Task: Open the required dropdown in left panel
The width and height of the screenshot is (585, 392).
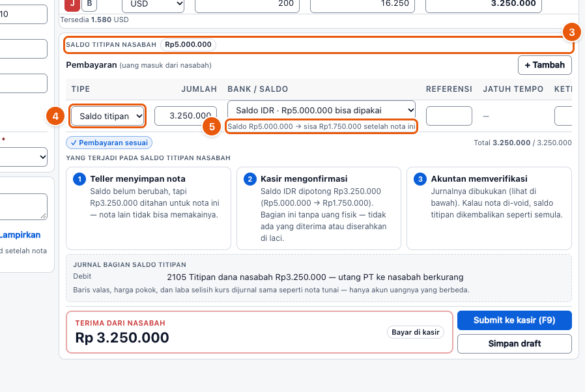Action: pos(23,157)
